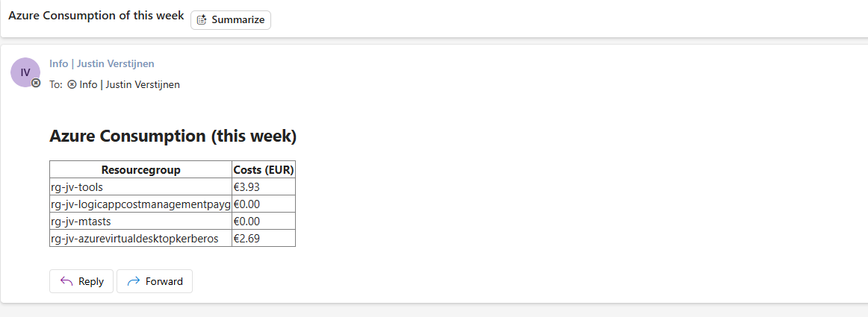Click the email subject Azure Consumption of this week

(x=96, y=16)
